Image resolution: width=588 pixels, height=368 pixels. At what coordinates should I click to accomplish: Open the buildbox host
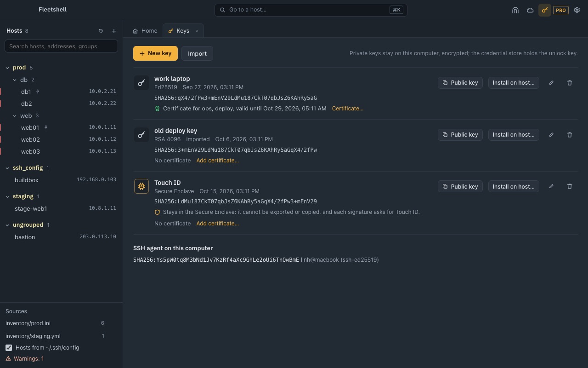[x=62, y=180]
